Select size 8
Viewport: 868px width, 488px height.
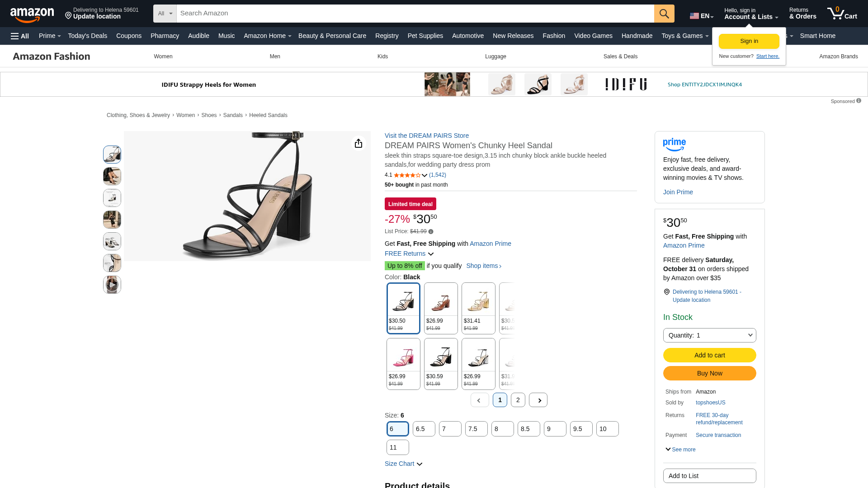click(x=502, y=429)
